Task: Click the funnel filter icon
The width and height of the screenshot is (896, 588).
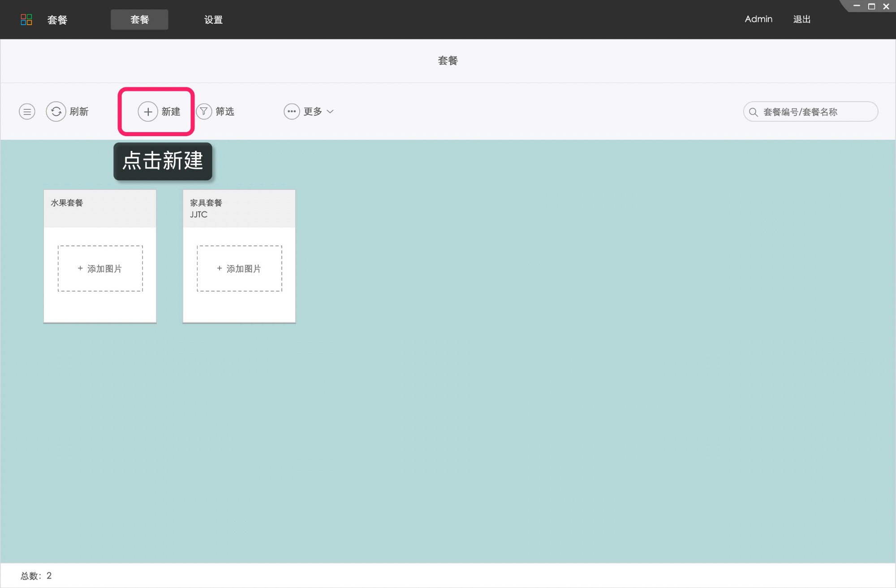Action: point(204,111)
